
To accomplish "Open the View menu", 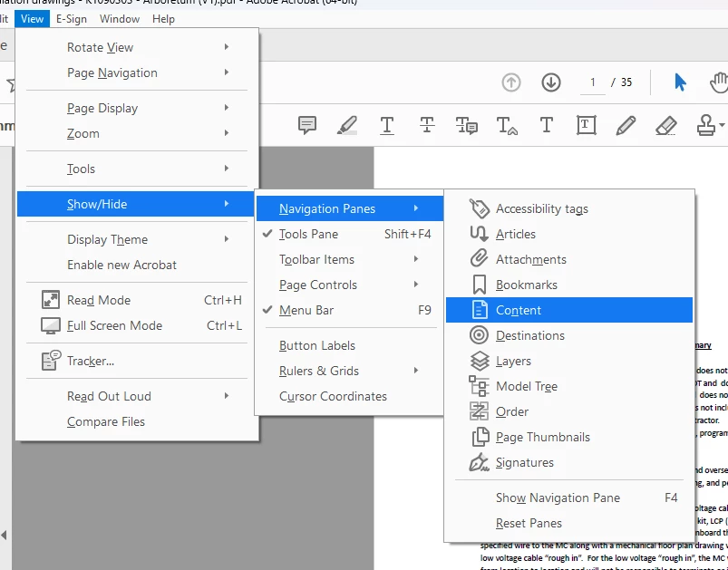I will click(x=32, y=19).
